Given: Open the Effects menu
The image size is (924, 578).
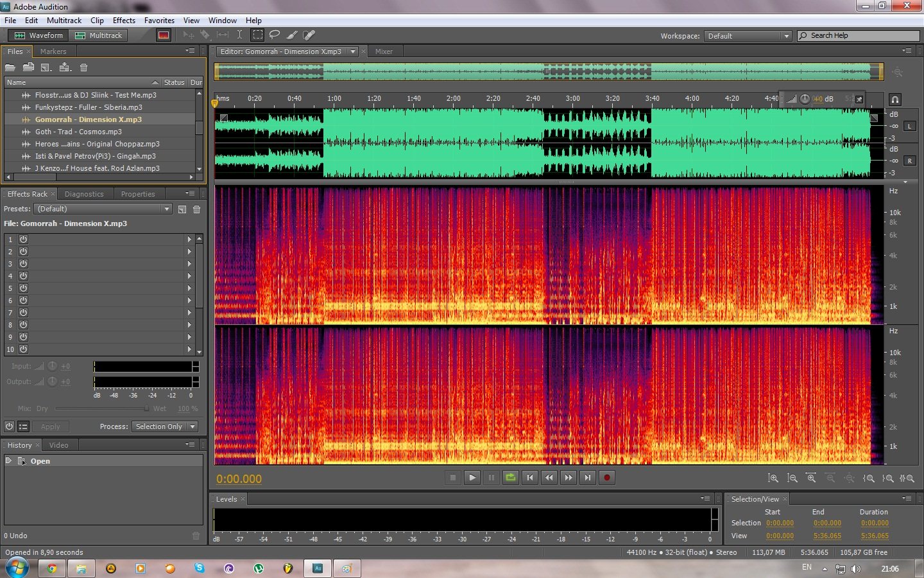Looking at the screenshot, I should pyautogui.click(x=124, y=21).
